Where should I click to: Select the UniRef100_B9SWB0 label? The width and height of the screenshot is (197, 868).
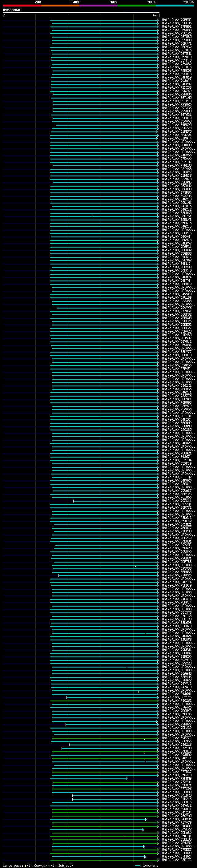click(x=177, y=40)
